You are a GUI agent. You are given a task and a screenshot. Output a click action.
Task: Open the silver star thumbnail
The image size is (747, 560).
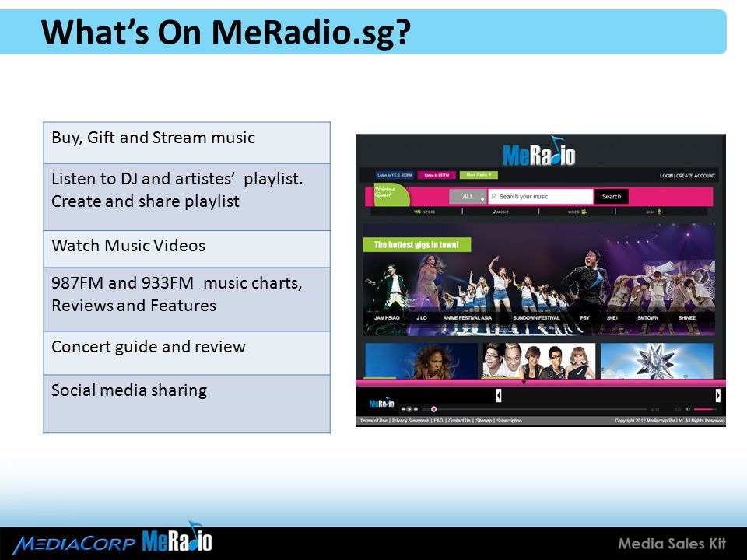pyautogui.click(x=657, y=361)
